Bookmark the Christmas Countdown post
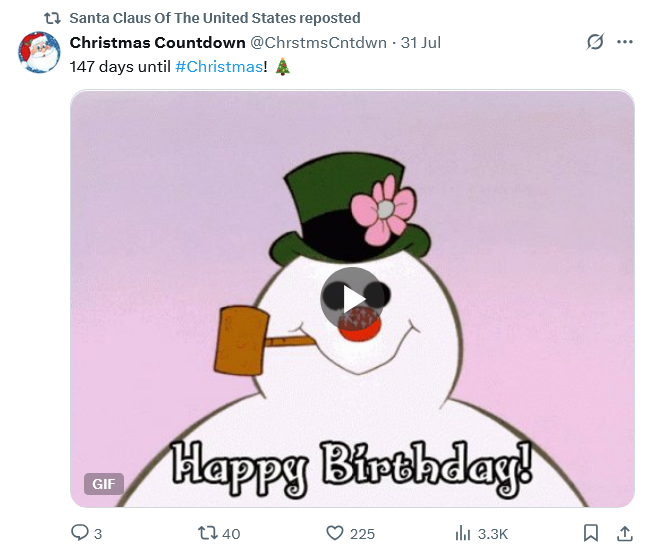This screenshot has width=652, height=556. (x=591, y=533)
